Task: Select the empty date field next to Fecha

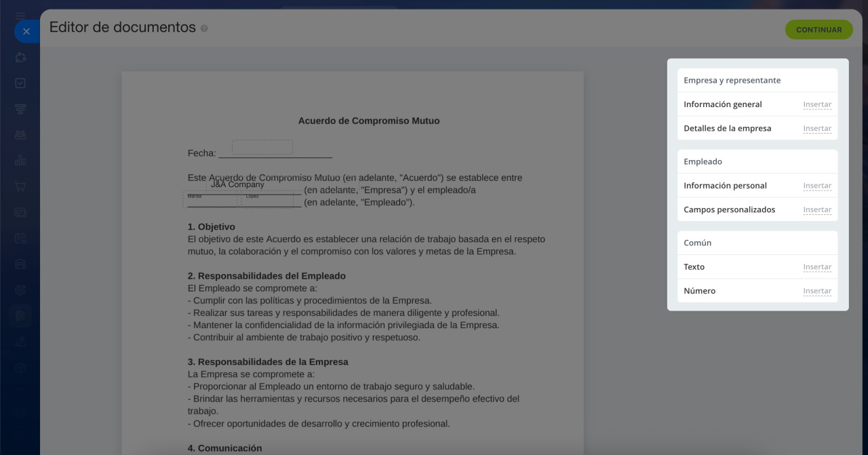Action: click(x=262, y=147)
